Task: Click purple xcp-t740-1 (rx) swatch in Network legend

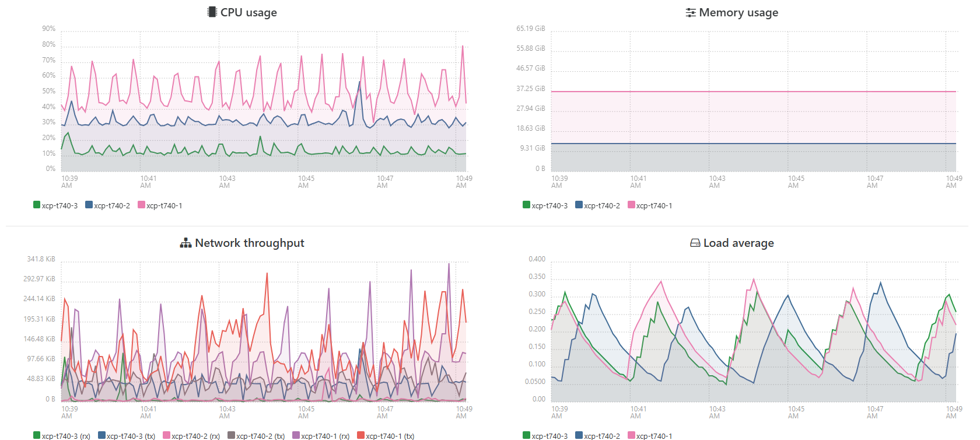Action: (296, 435)
